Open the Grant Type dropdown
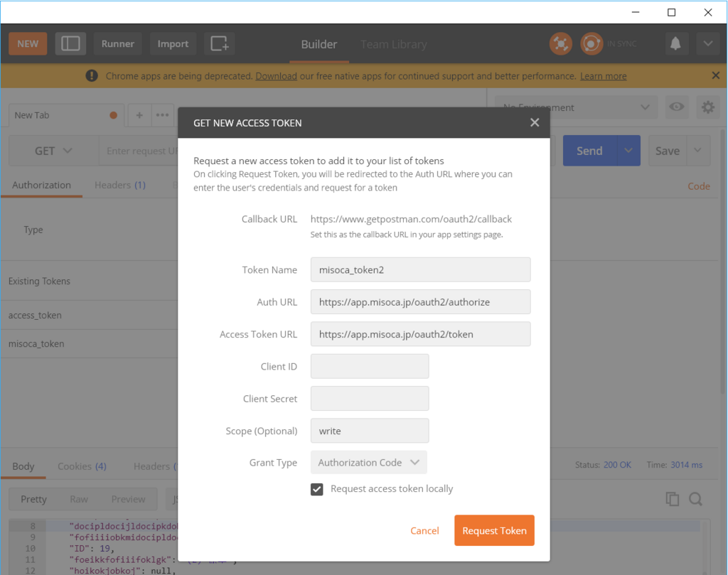 pos(369,463)
